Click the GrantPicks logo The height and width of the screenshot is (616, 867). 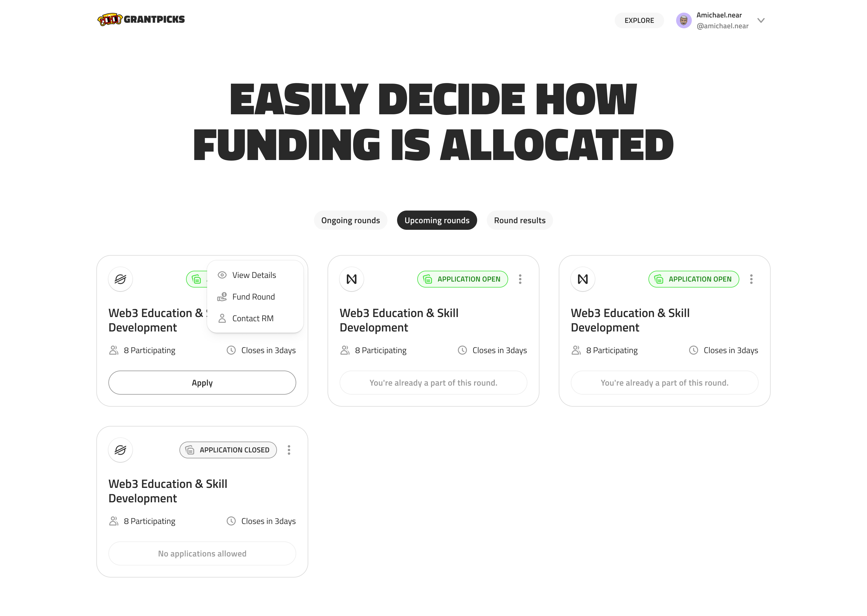coord(141,19)
